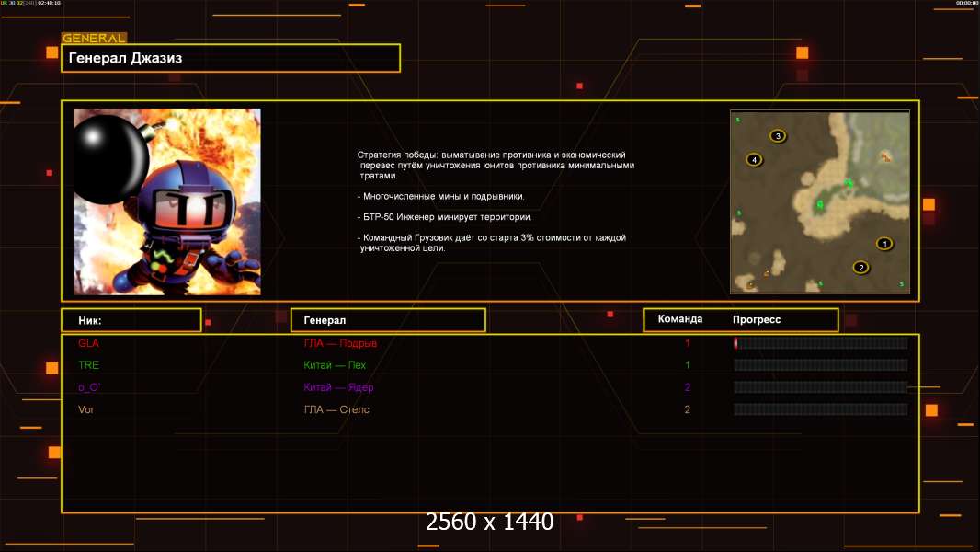This screenshot has height=552, width=980.
Task: Click team number of GLA row
Action: coord(688,343)
